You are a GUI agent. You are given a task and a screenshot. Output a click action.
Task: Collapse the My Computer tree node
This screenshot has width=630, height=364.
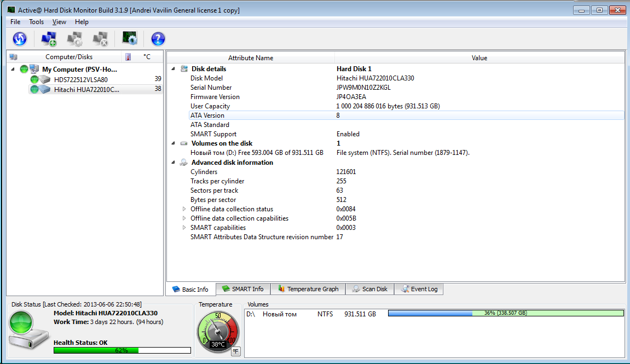(x=13, y=70)
